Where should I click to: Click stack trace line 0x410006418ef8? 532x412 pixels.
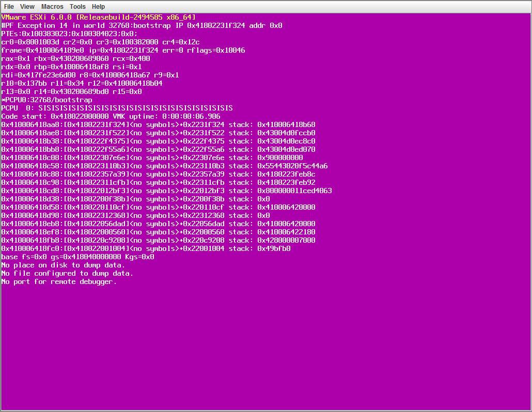159,232
